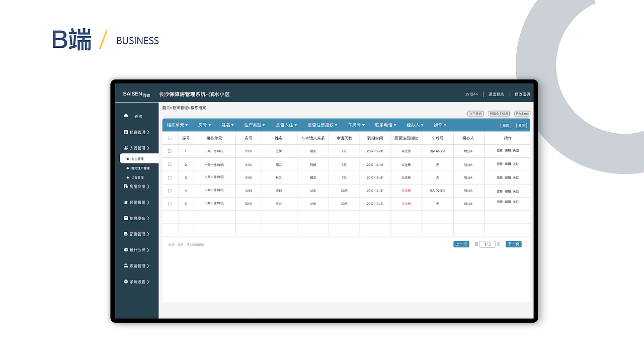Go to 首页 via the breadcrumb
Screen dimensions: 644x362
[166, 108]
